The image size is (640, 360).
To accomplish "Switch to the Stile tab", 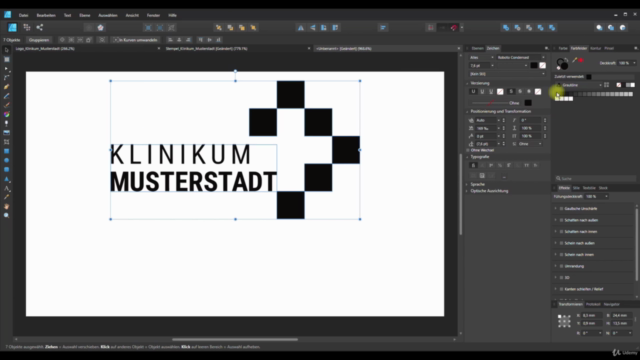I will tap(576, 188).
